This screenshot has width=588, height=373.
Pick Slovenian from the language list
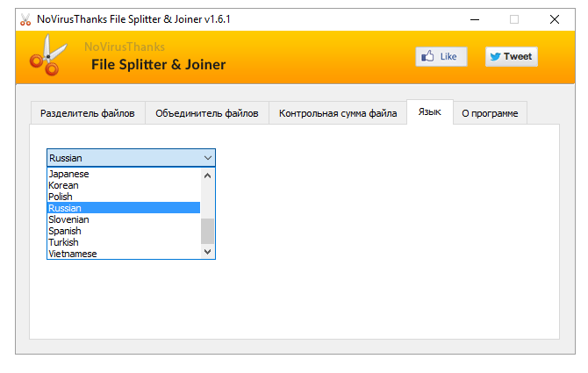pyautogui.click(x=69, y=219)
